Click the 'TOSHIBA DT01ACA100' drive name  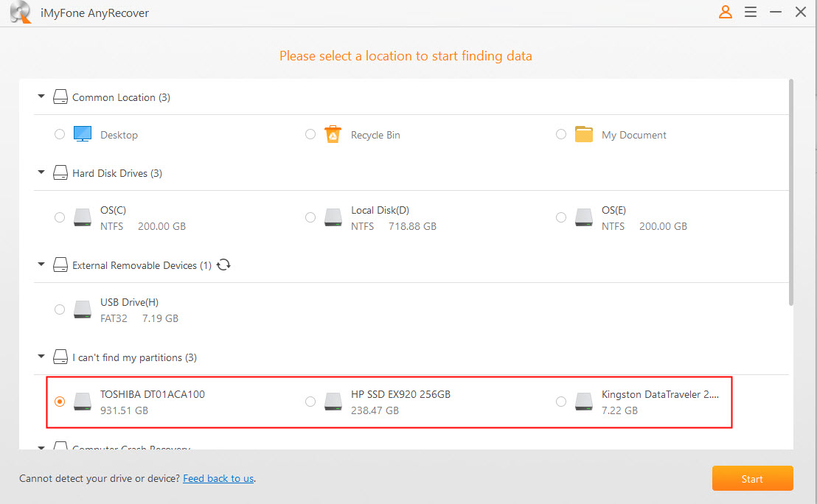pos(153,395)
